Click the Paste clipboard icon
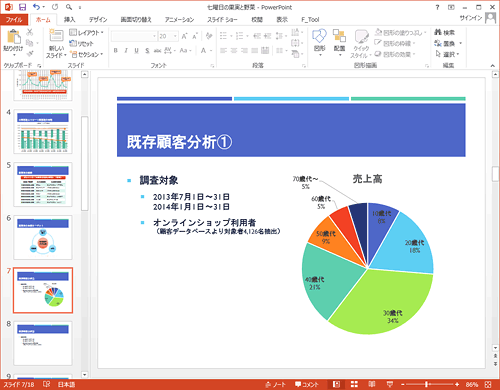This screenshot has width=500, height=390. (x=13, y=37)
